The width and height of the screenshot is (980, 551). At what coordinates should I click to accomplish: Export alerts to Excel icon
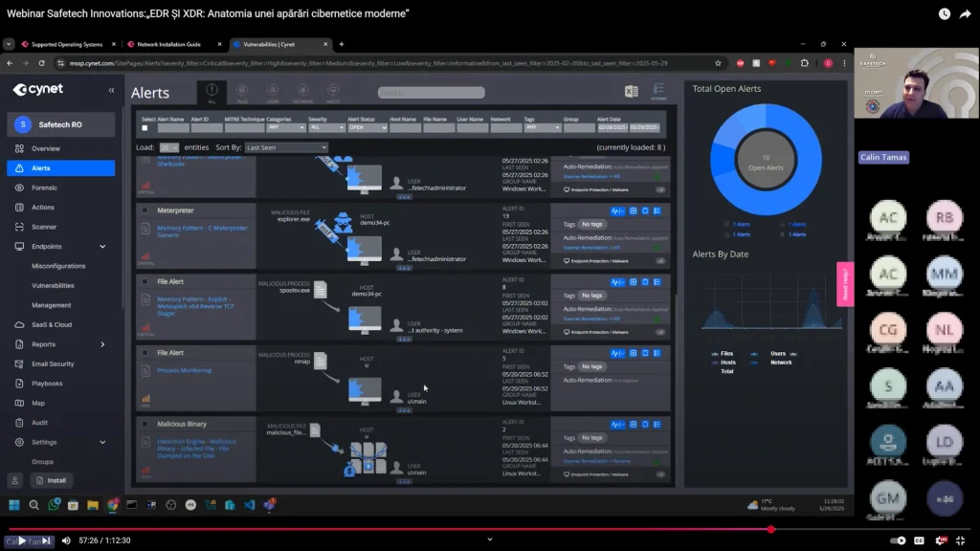631,92
